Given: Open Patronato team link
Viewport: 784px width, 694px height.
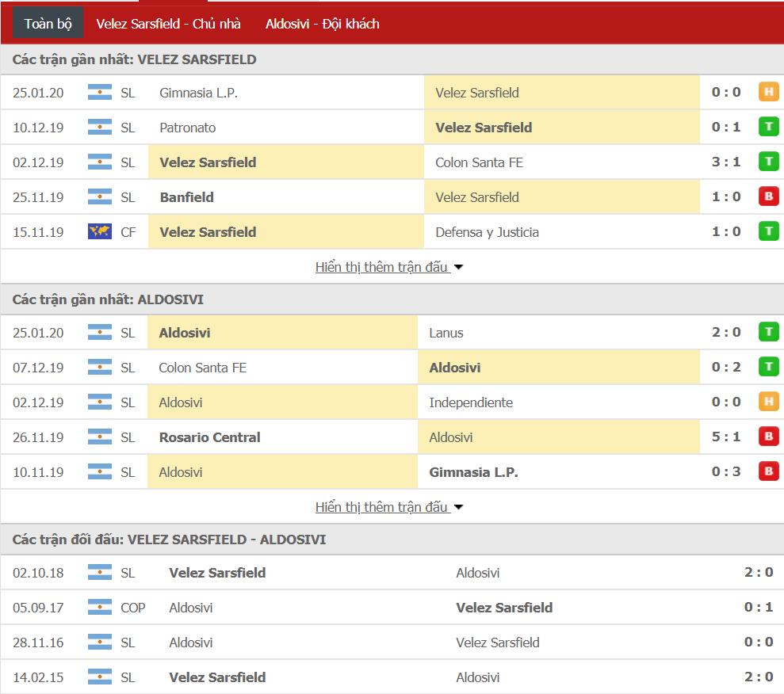Looking at the screenshot, I should [188, 128].
